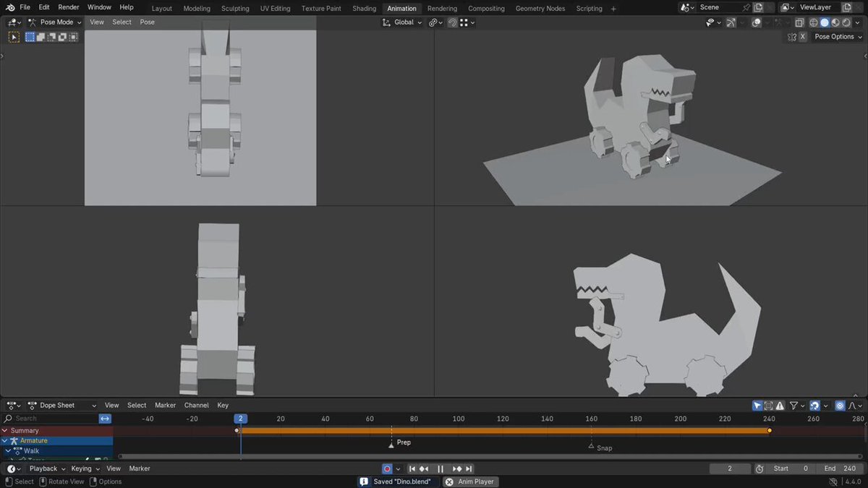Toggle X-ray view
This screenshot has width=868, height=488.
point(799,22)
